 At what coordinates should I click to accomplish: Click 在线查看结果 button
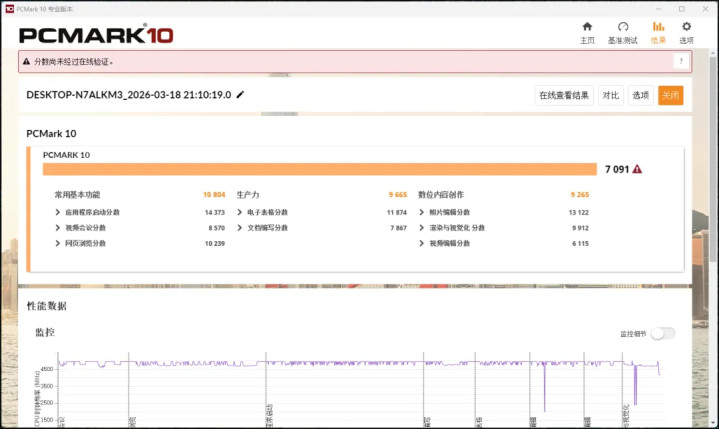(x=564, y=95)
